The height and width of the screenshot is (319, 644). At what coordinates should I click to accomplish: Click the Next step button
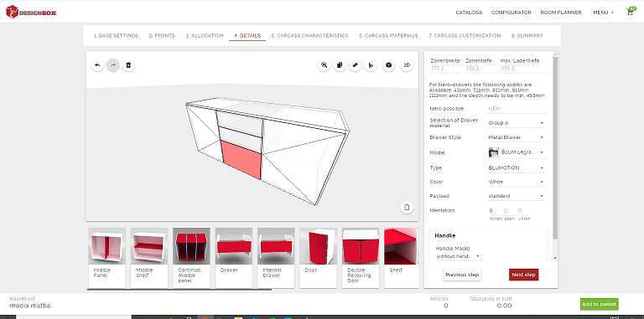(x=523, y=275)
